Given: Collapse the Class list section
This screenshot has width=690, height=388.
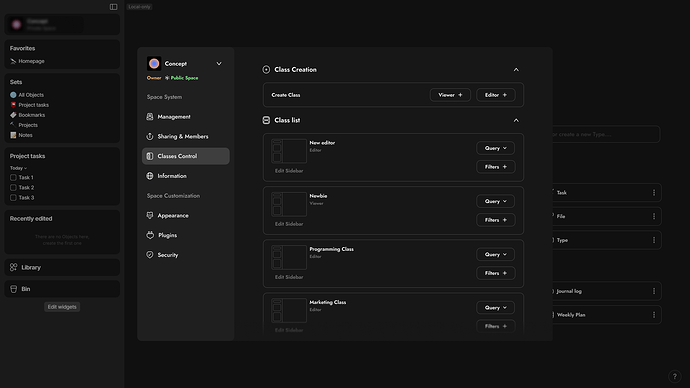Looking at the screenshot, I should (516, 120).
